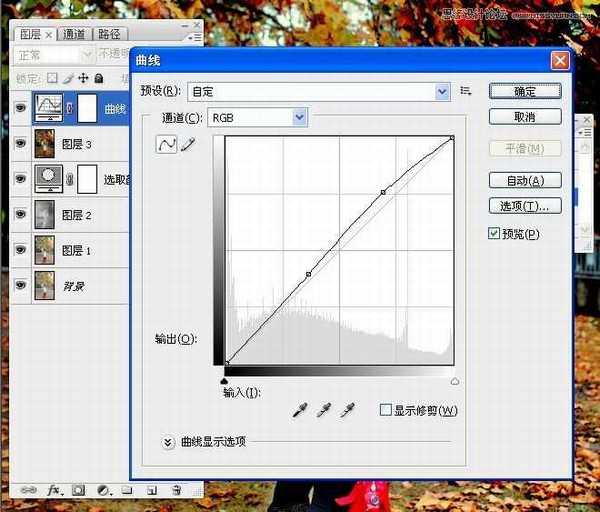Hide layer 图层 1
Screen dimensions: 600x512
(21, 249)
